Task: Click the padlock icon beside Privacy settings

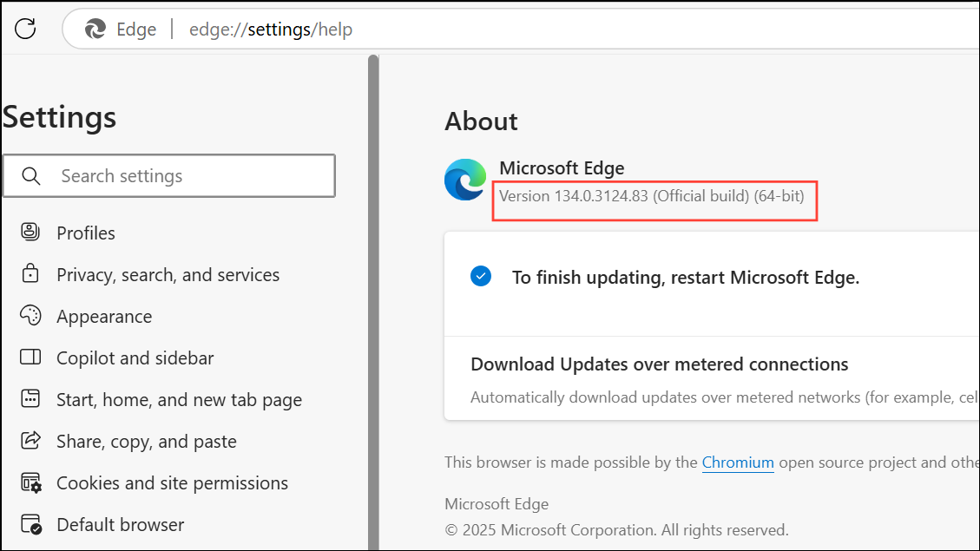Action: point(30,273)
